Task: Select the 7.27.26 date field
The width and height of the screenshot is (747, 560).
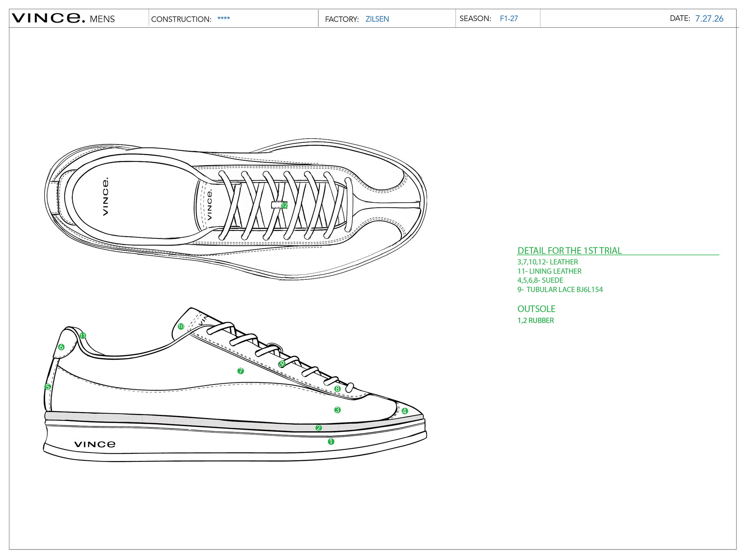Action: click(709, 19)
